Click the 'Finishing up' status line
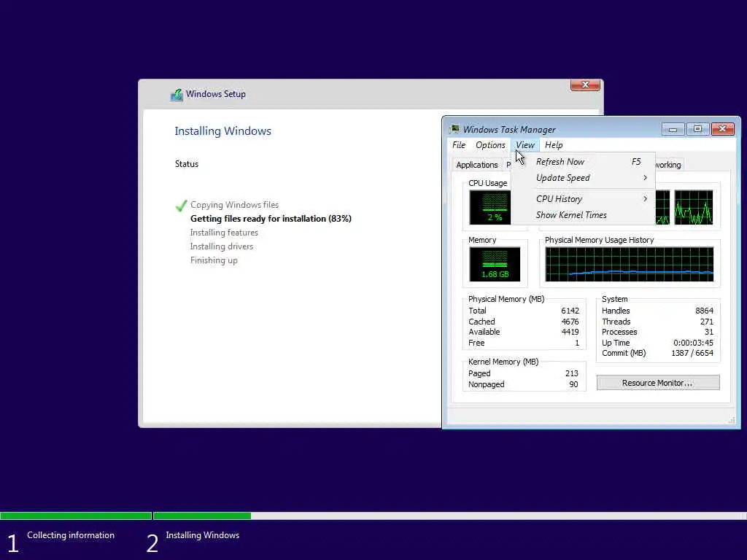The height and width of the screenshot is (560, 747). tap(214, 260)
